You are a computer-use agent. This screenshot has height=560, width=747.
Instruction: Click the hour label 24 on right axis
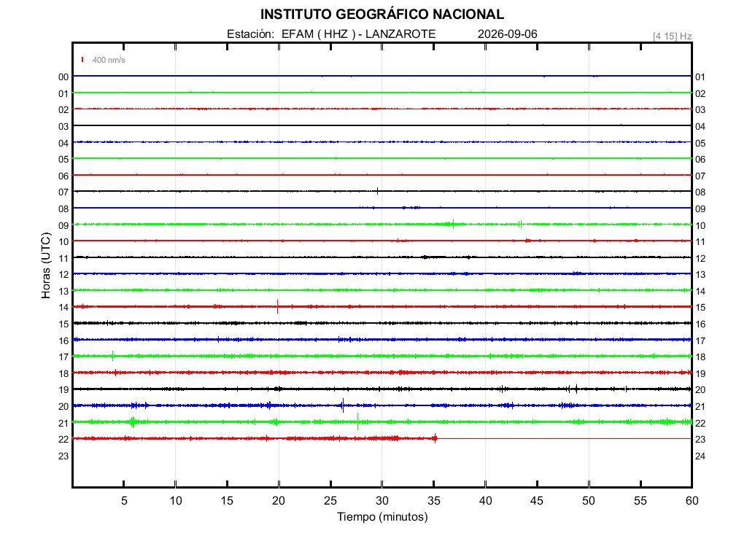[x=700, y=456]
